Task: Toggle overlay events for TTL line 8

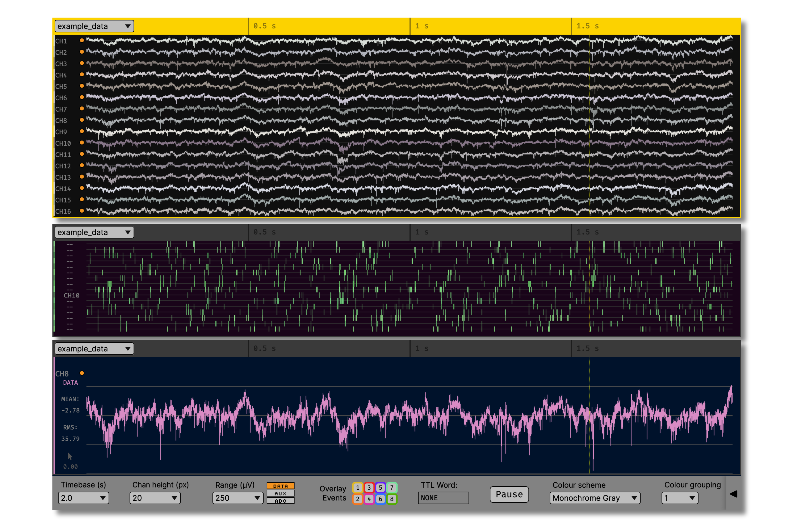Action: tap(392, 499)
